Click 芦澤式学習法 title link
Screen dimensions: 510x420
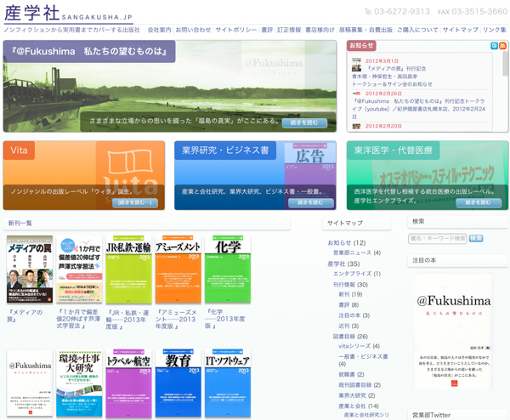[78, 319]
